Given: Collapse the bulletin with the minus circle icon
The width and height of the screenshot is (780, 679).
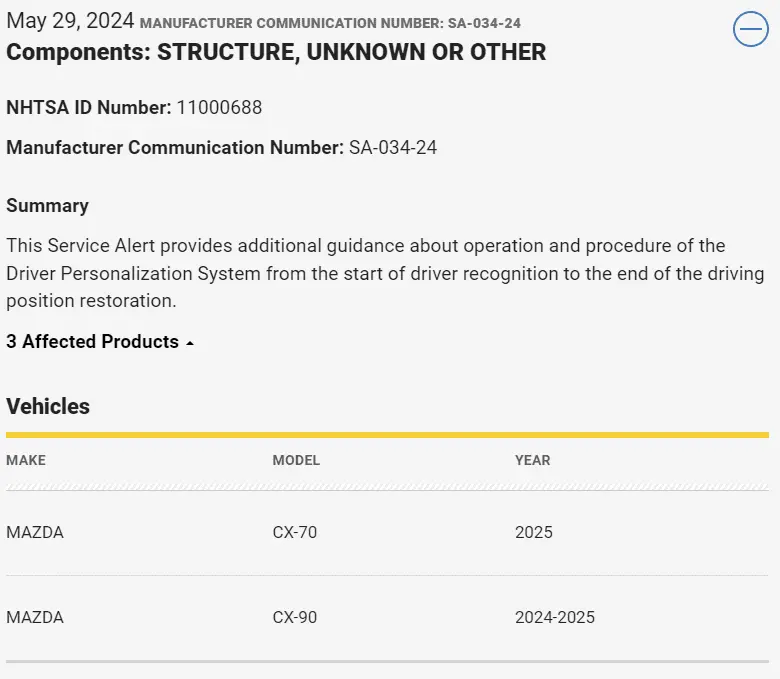Looking at the screenshot, I should (750, 30).
